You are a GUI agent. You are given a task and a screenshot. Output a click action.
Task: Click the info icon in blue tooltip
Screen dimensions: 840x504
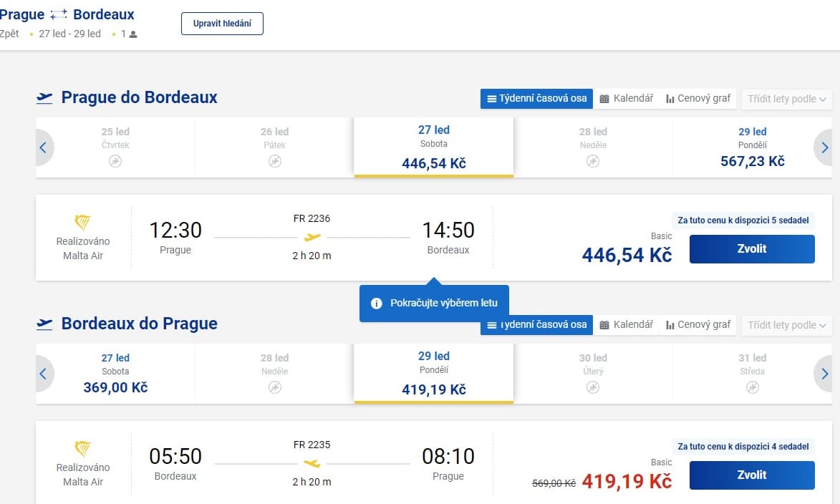(377, 303)
